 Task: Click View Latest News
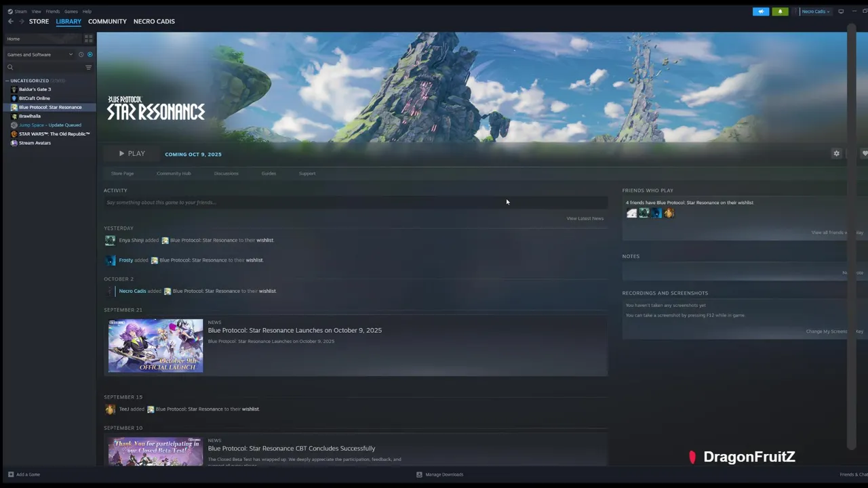(585, 218)
